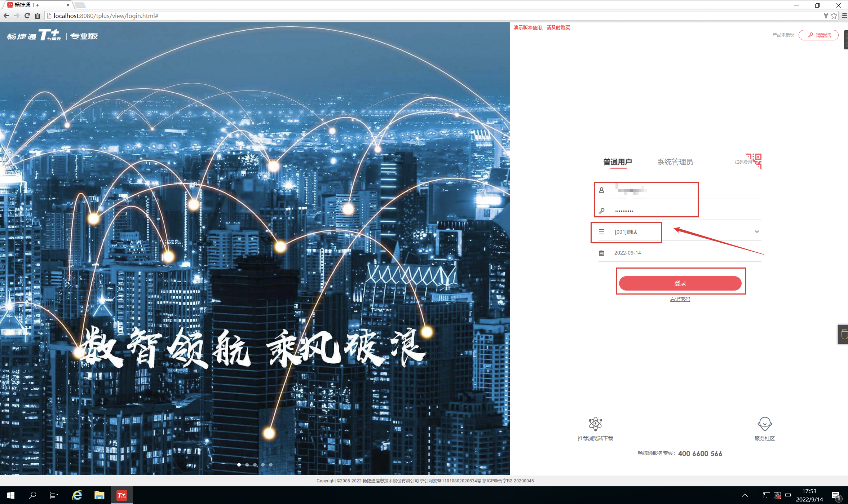Select the 普通用户 login tab

(x=617, y=162)
